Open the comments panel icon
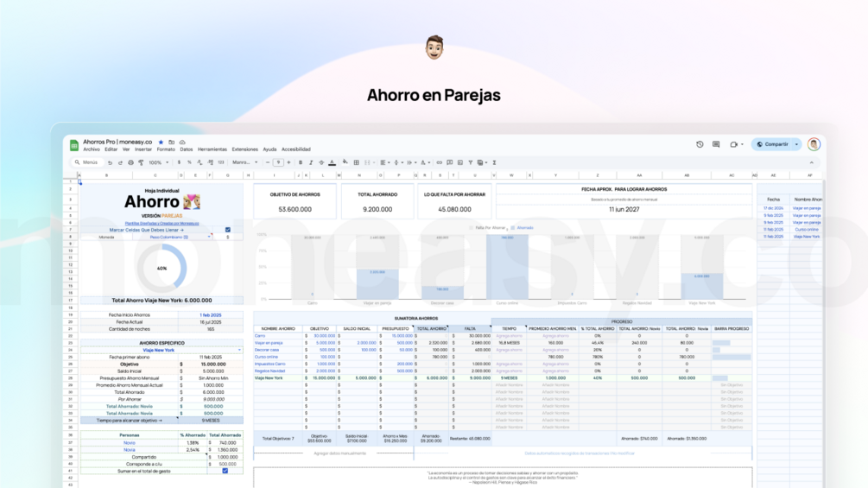868x488 pixels. click(716, 144)
